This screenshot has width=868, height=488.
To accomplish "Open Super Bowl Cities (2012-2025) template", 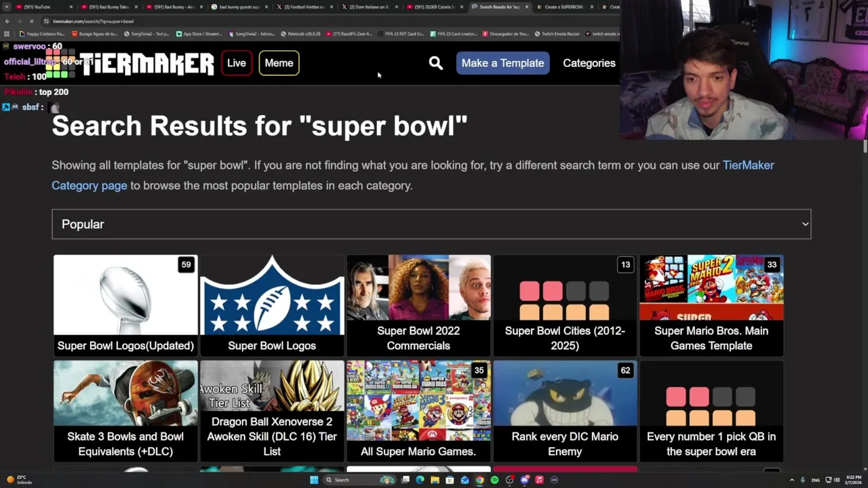I will tap(565, 306).
